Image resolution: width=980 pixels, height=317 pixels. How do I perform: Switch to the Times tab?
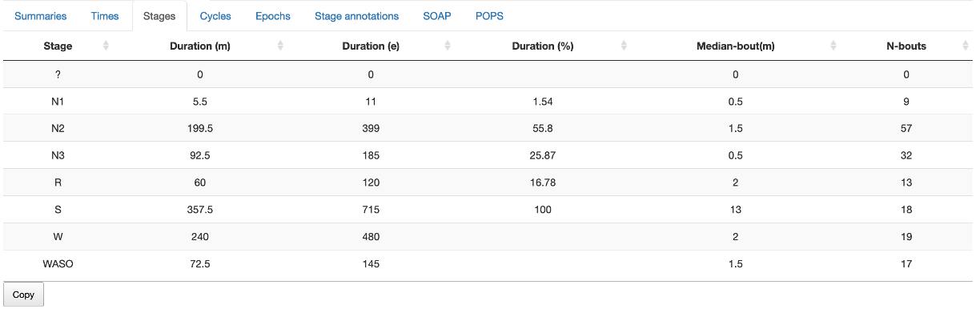105,16
